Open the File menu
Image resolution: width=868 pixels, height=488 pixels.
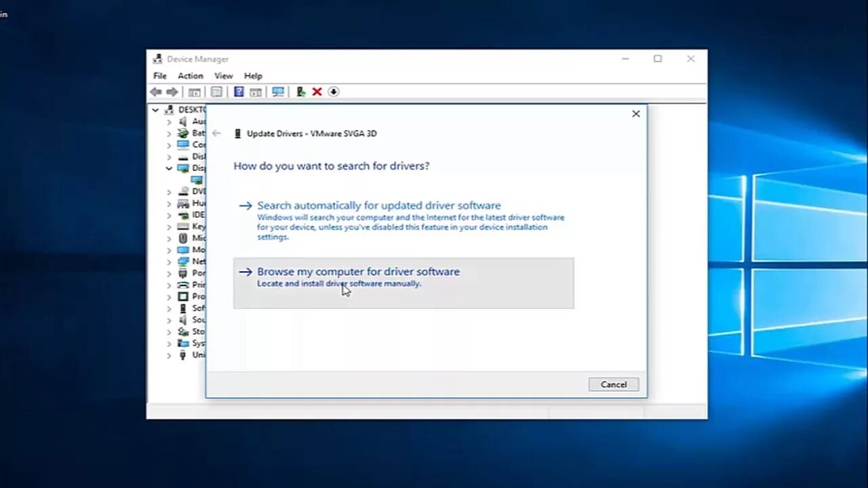(159, 76)
